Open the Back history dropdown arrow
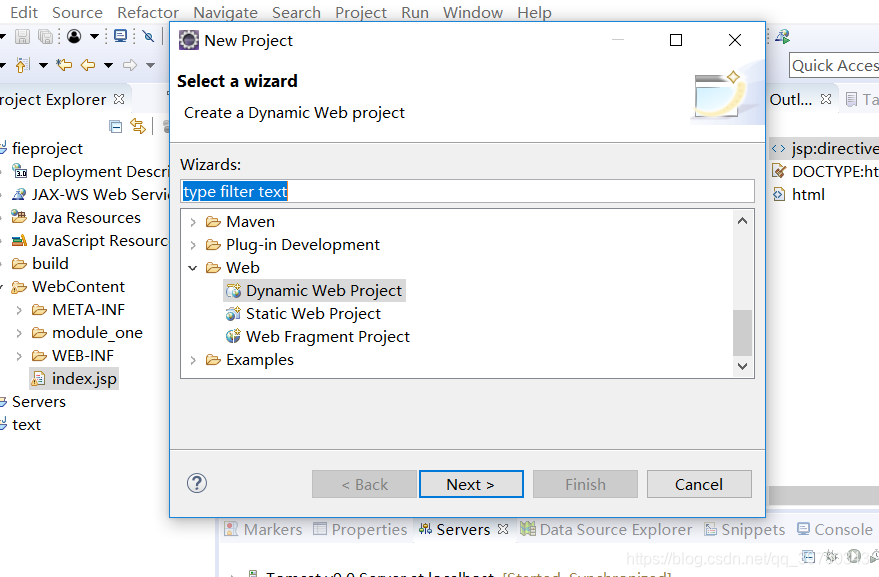Viewport: 879px width, 577px height. [108, 66]
